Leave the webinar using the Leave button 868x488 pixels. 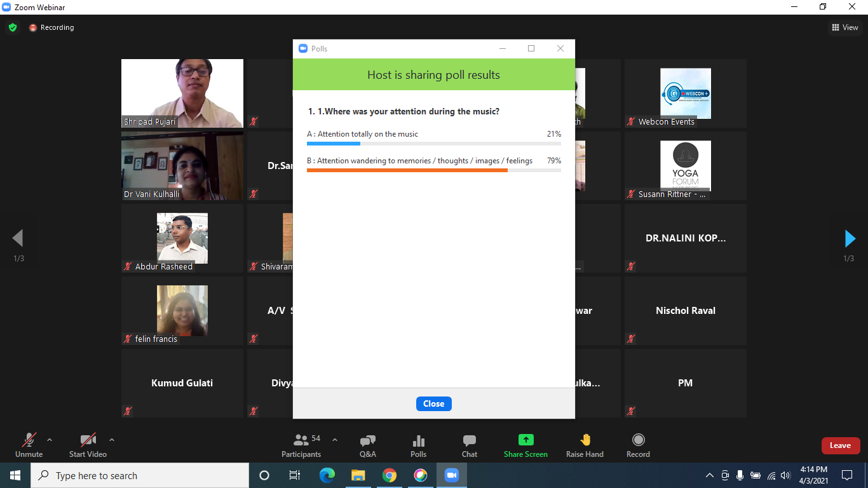coord(840,445)
